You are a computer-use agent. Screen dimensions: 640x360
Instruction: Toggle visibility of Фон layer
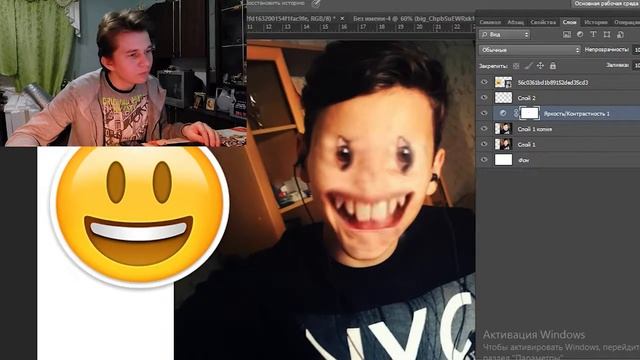[484, 160]
